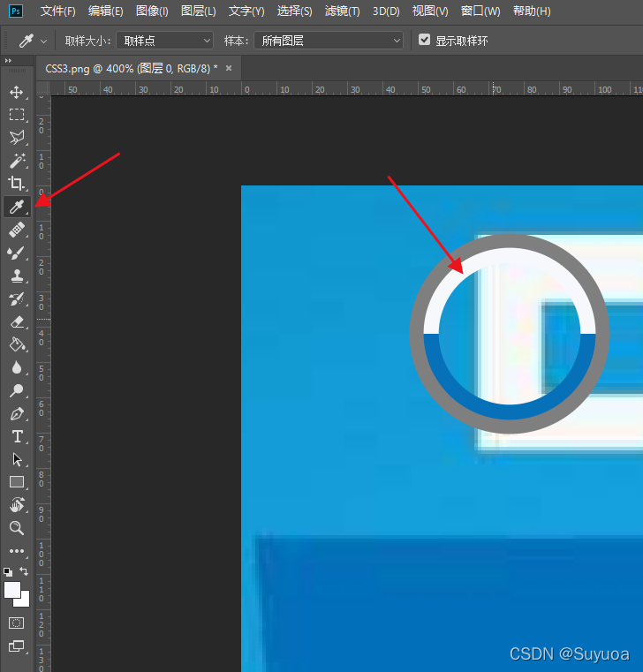Select the Rectangle shape tool

point(17,482)
